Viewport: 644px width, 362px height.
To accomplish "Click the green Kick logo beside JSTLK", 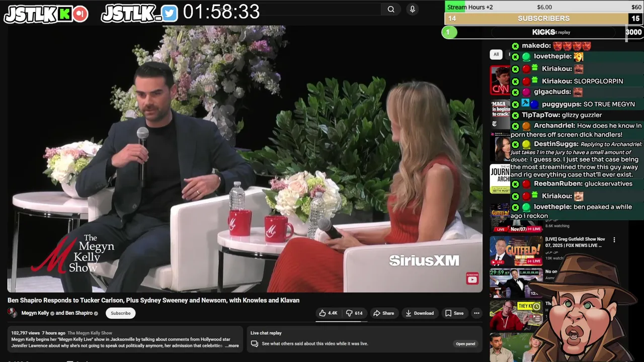I will 64,14.
